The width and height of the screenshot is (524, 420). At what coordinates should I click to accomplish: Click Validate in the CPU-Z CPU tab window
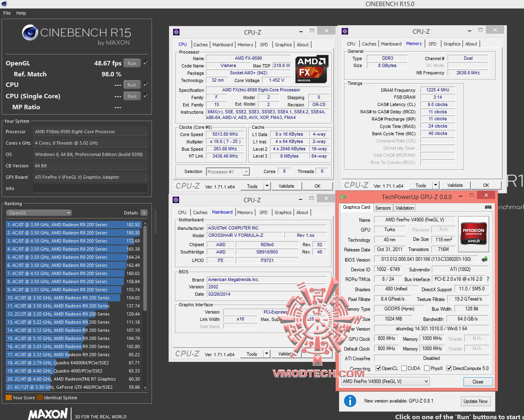coord(286,186)
